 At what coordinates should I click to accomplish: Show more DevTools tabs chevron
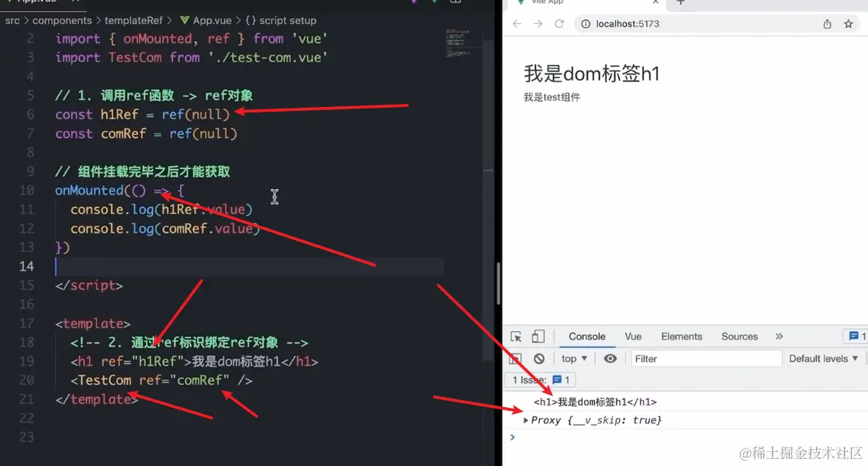click(779, 337)
